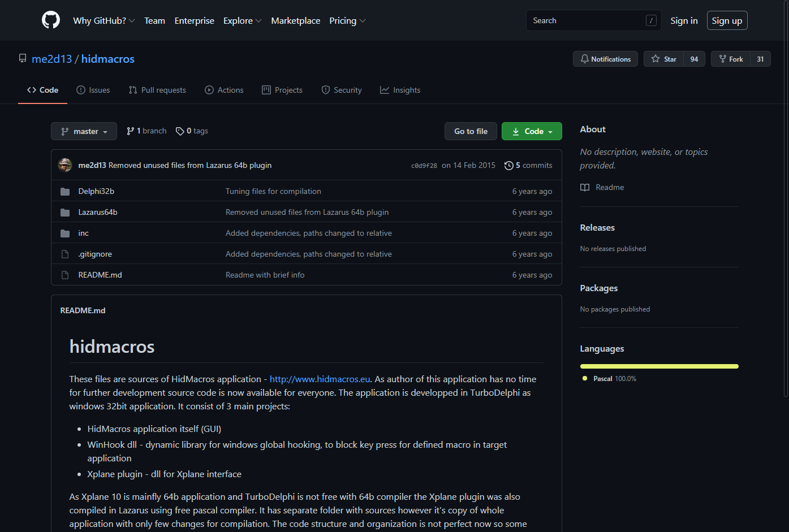Image resolution: width=789 pixels, height=532 pixels.
Task: Click the Lazarus64b folder icon
Action: pyautogui.click(x=65, y=213)
